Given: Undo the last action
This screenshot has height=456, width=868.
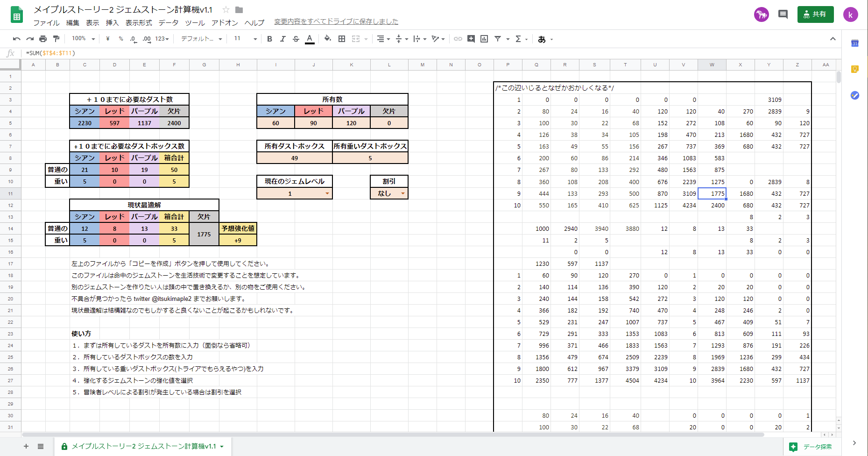Looking at the screenshot, I should click(x=17, y=39).
